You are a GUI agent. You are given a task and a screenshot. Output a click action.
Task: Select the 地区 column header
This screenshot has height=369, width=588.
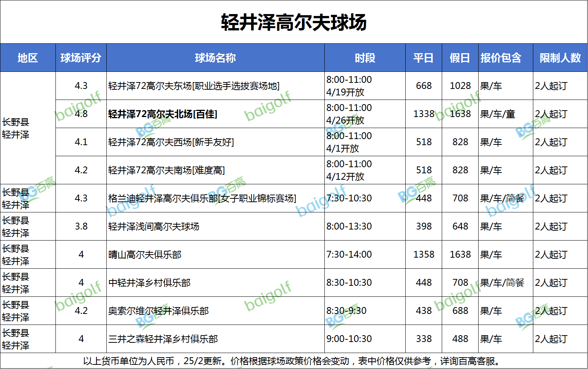point(28,58)
